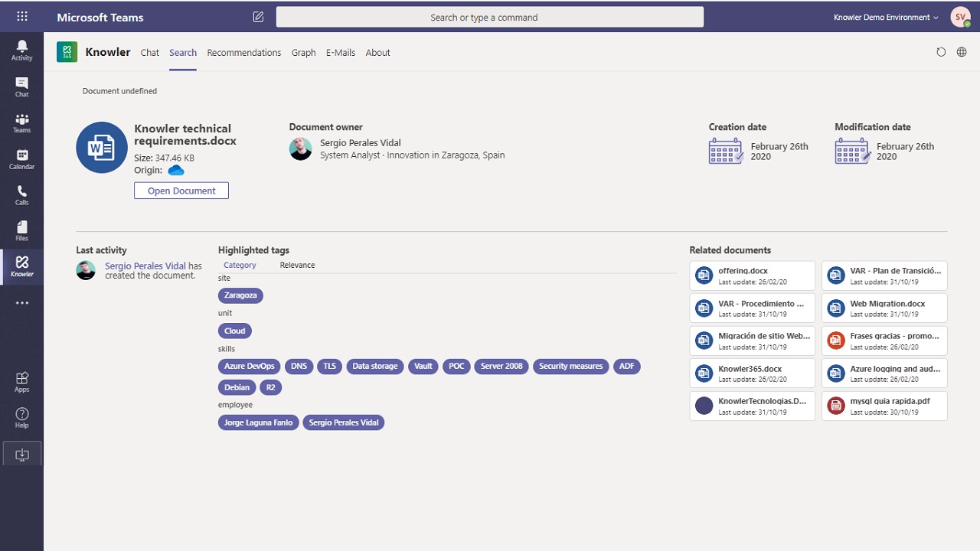Open Activity in the sidebar
Screen dimensions: 980x551
(x=21, y=51)
